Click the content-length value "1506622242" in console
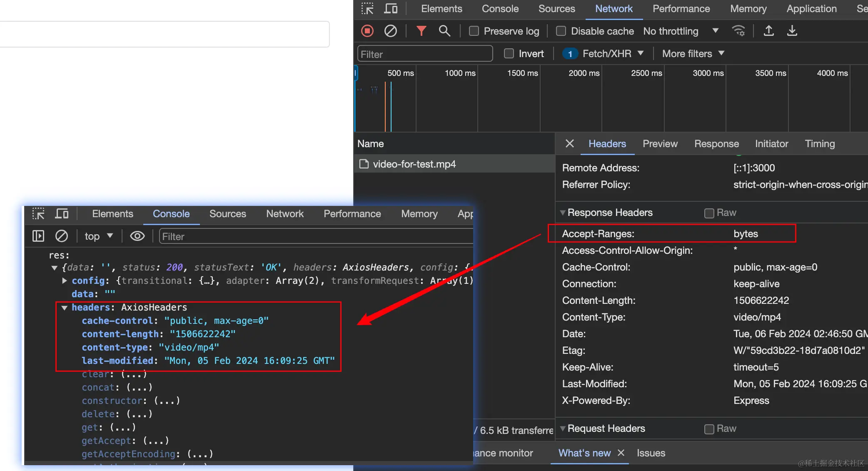868x471 pixels. pyautogui.click(x=202, y=334)
